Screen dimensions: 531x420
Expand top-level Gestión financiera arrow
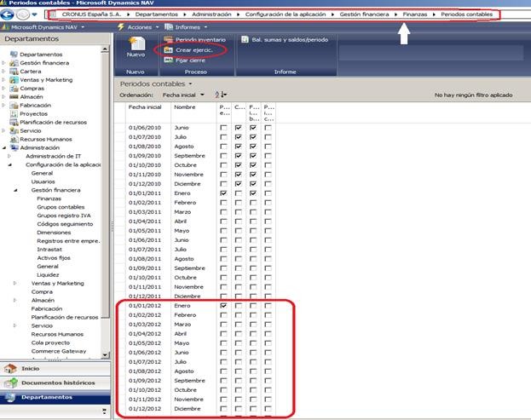click(x=3, y=62)
